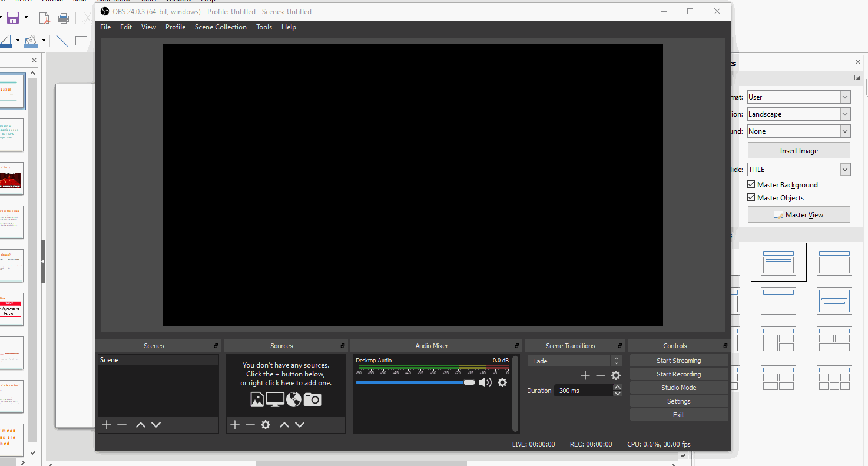Open the Help menu in OBS
The width and height of the screenshot is (868, 466).
(289, 27)
